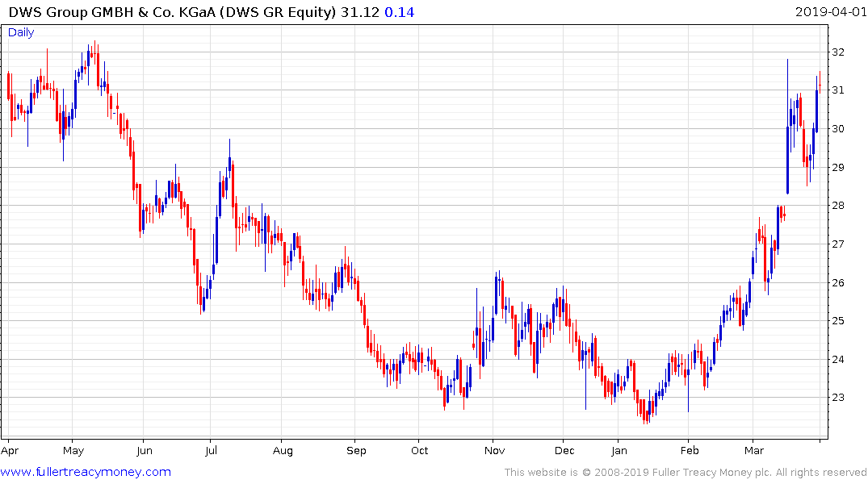
Task: Click the 30 price axis label
Action: (838, 129)
